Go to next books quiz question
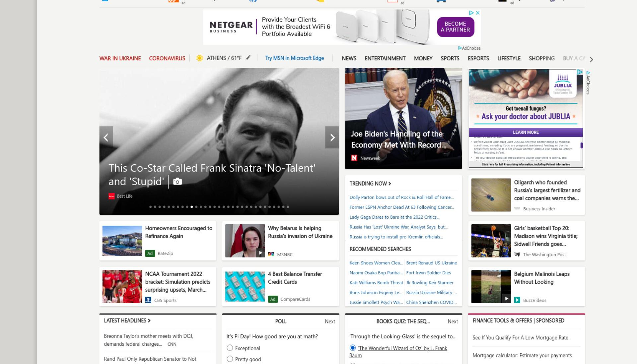The height and width of the screenshot is (364, 637). click(453, 321)
